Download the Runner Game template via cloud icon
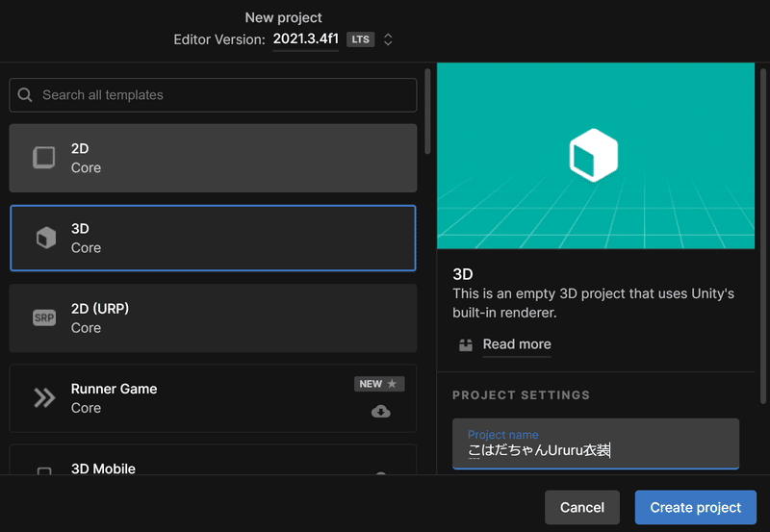 tap(380, 412)
